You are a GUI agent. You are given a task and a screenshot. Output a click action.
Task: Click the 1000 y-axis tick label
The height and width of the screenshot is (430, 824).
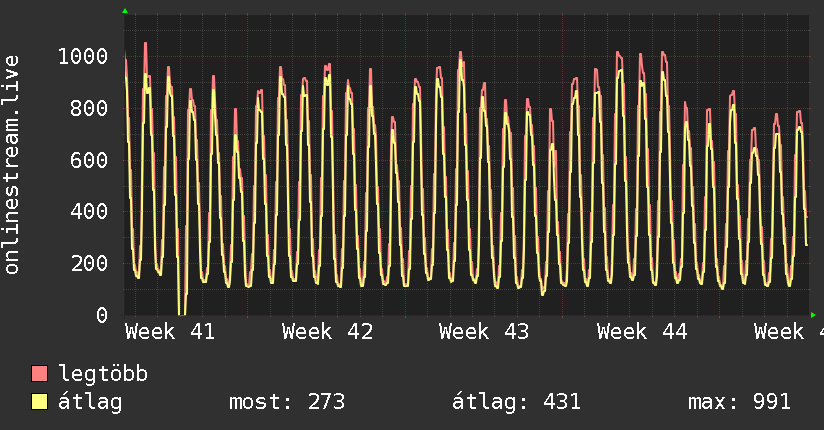coord(83,56)
